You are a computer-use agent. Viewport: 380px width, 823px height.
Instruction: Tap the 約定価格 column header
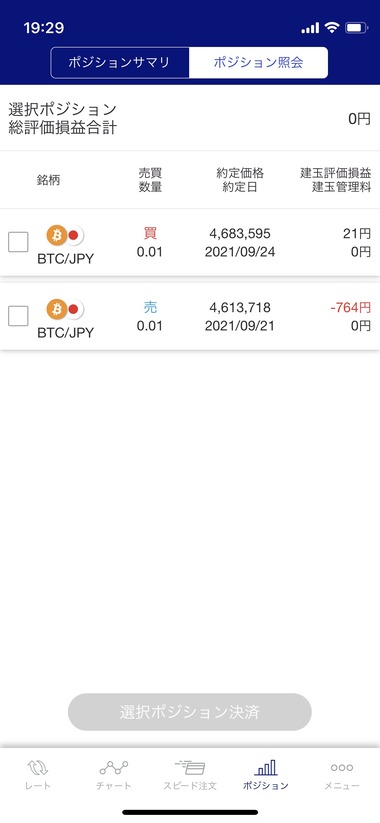(x=240, y=173)
